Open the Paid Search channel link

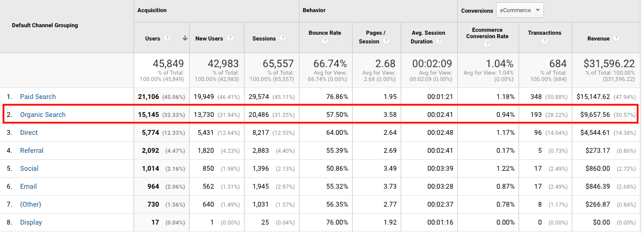click(x=38, y=97)
